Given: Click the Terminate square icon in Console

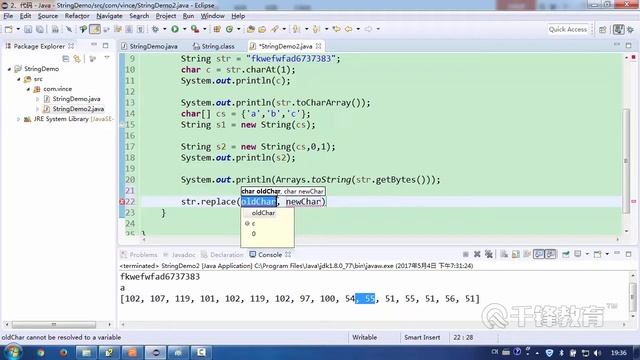Looking at the screenshot, I should (466, 254).
